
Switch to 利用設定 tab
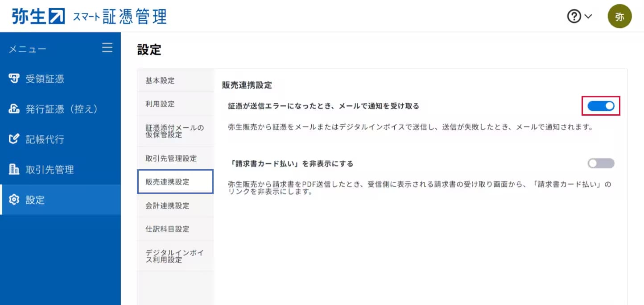tap(160, 104)
